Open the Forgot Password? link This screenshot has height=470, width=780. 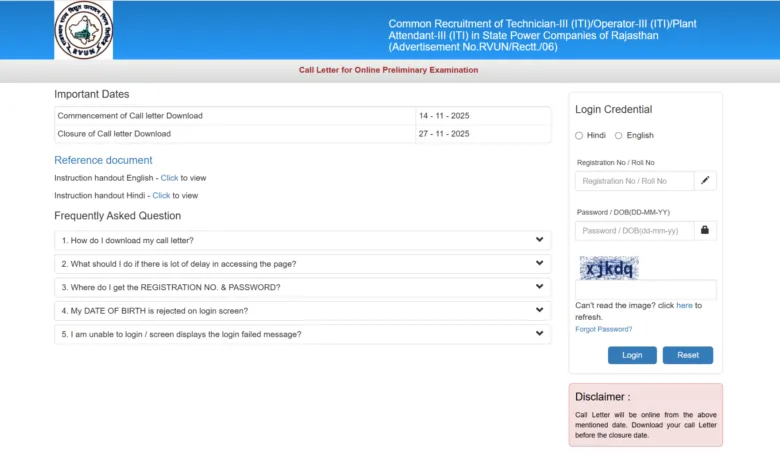(603, 329)
